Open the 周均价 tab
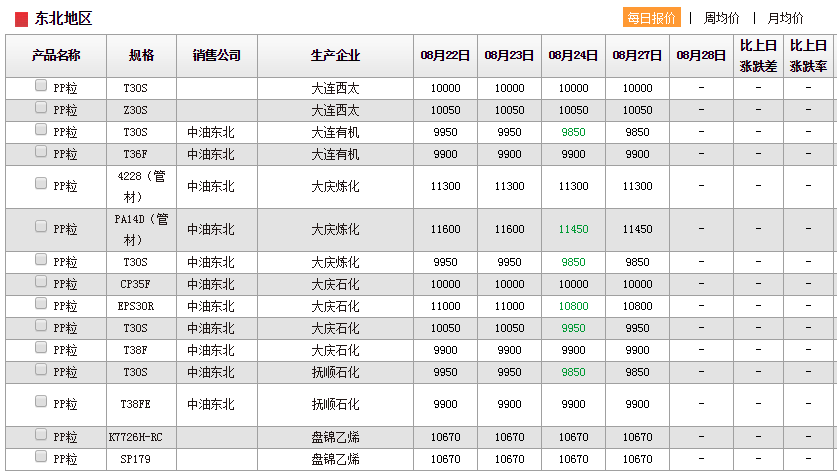This screenshot has height=473, width=837. pyautogui.click(x=721, y=18)
